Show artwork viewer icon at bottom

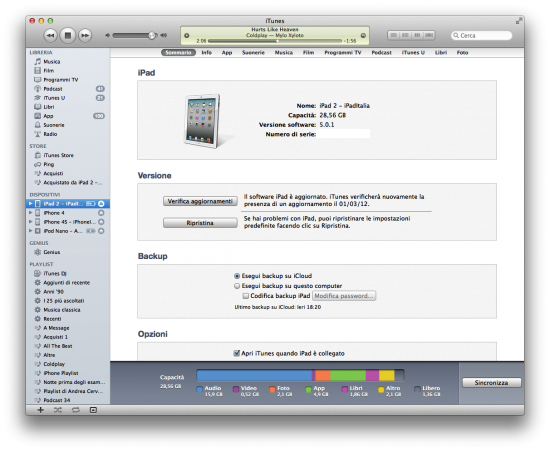pos(93,410)
